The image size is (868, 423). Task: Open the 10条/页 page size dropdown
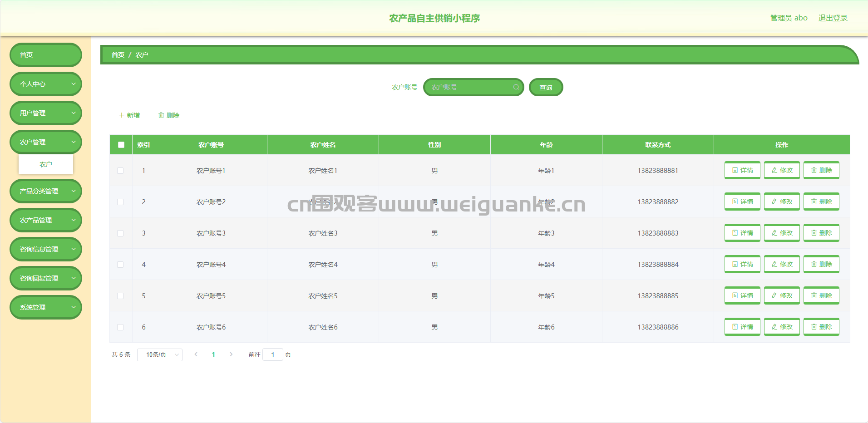coord(160,354)
